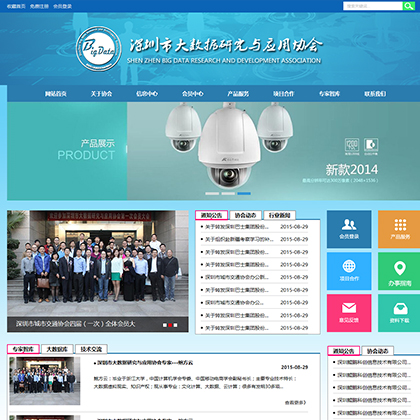Select last white dot on photo slideshow
The height and width of the screenshot is (420, 420).
click(x=175, y=325)
